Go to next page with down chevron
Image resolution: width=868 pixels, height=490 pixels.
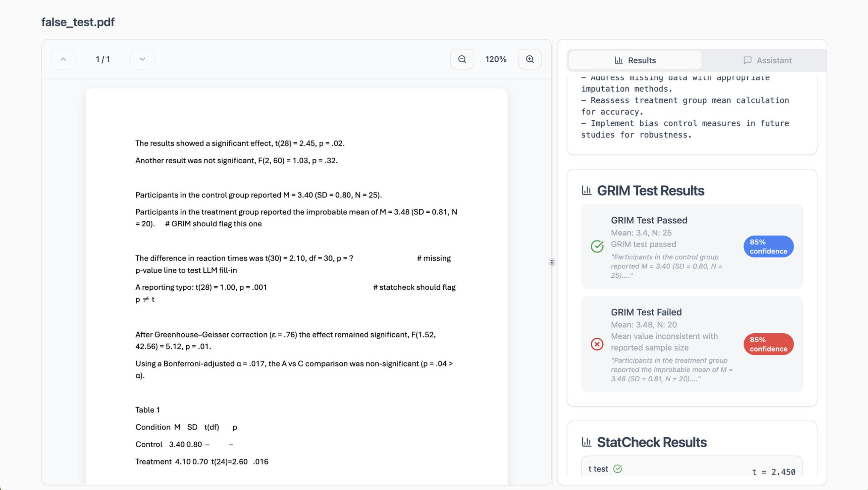(x=142, y=59)
